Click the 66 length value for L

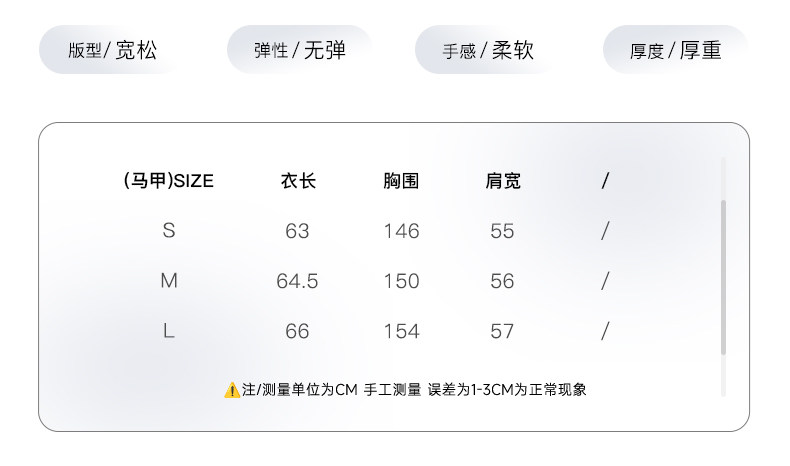[297, 331]
